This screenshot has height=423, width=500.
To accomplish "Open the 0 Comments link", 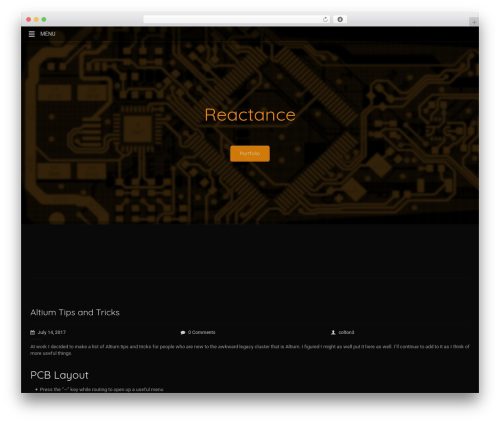I will [x=202, y=332].
